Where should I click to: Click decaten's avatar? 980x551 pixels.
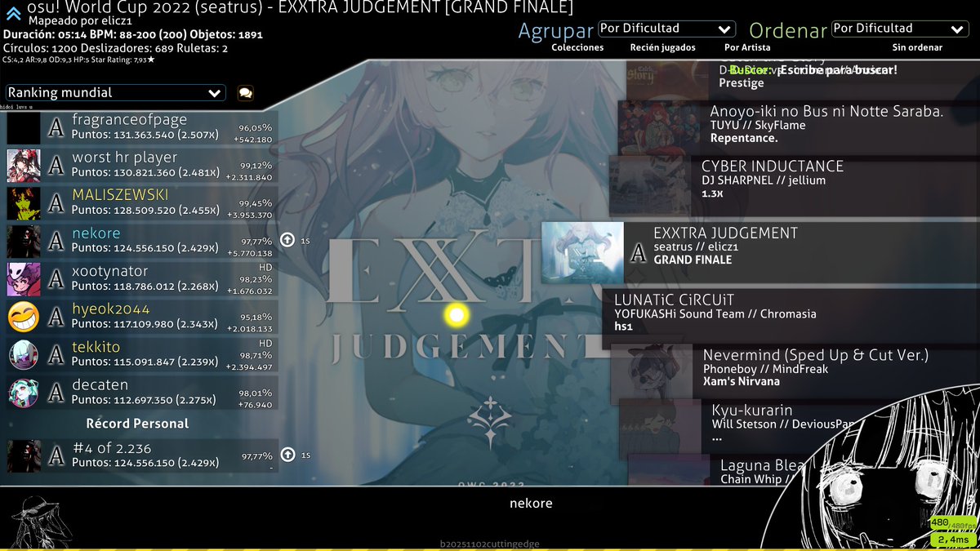(x=24, y=393)
